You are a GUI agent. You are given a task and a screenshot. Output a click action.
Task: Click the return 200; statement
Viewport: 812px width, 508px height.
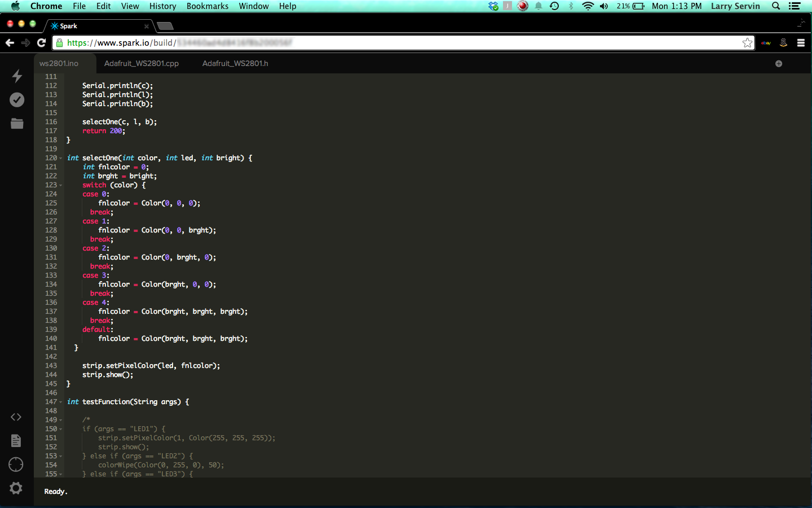pos(104,131)
